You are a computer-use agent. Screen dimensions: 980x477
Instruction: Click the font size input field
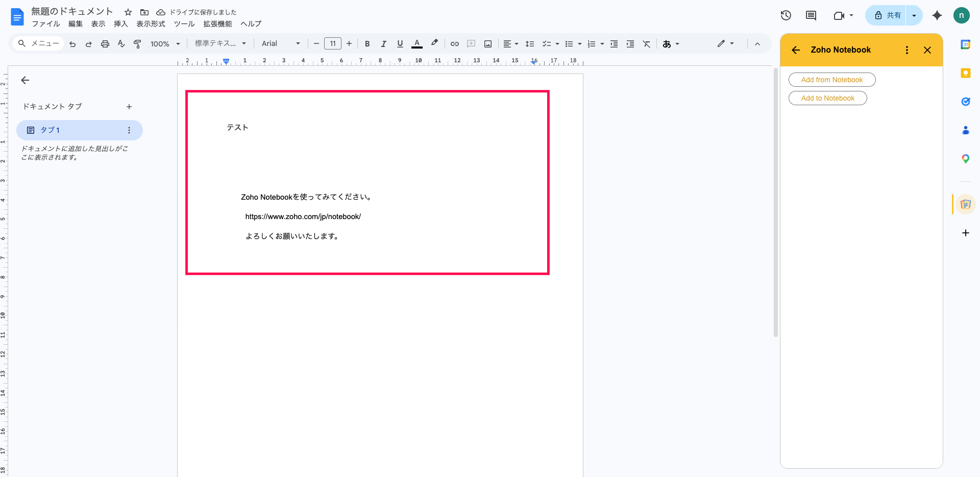[332, 44]
